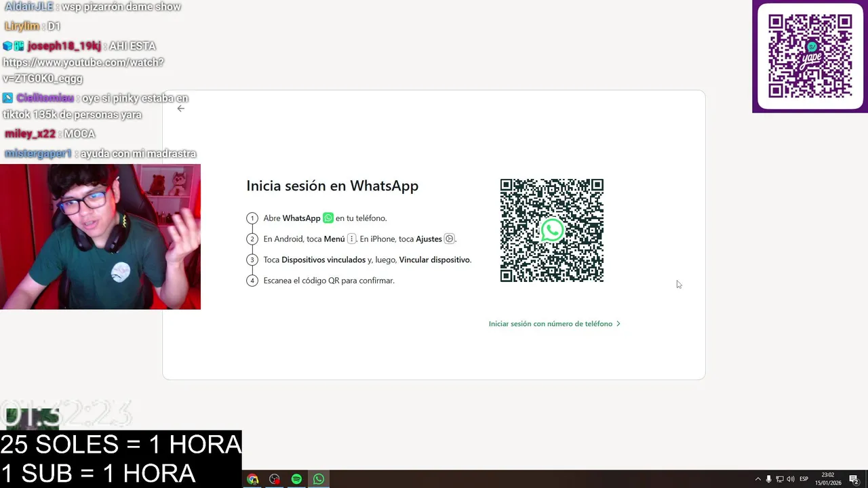The height and width of the screenshot is (488, 868).
Task: Click the username mistergaper1 in chat
Action: click(x=38, y=154)
